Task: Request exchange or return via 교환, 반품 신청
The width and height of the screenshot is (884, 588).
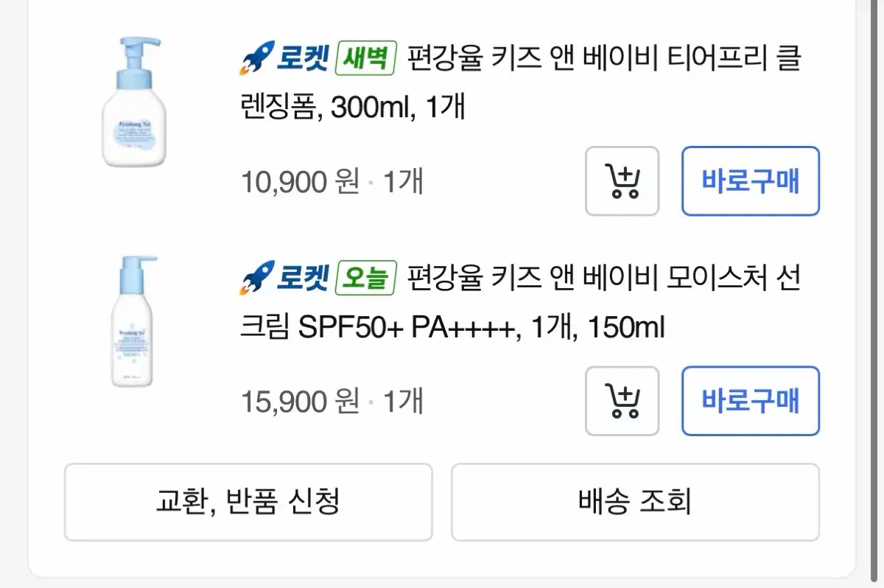Action: (248, 503)
